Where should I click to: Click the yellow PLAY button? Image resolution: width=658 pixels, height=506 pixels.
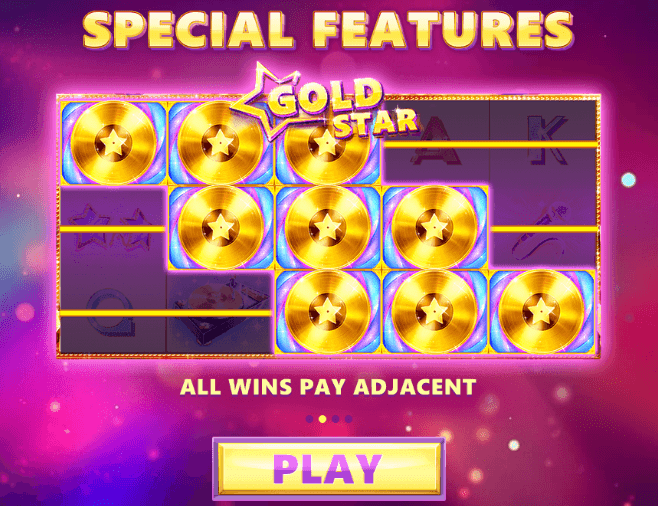[329, 469]
